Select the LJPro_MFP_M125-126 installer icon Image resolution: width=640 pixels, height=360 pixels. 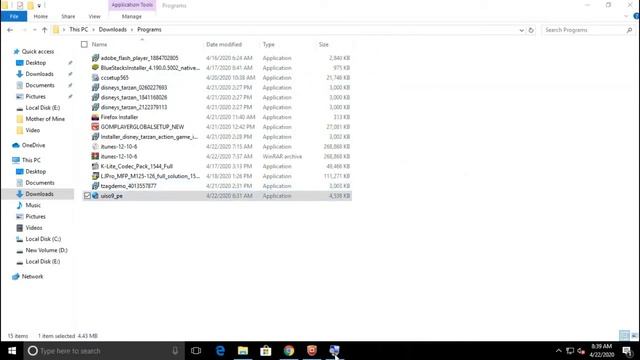tap(95, 176)
